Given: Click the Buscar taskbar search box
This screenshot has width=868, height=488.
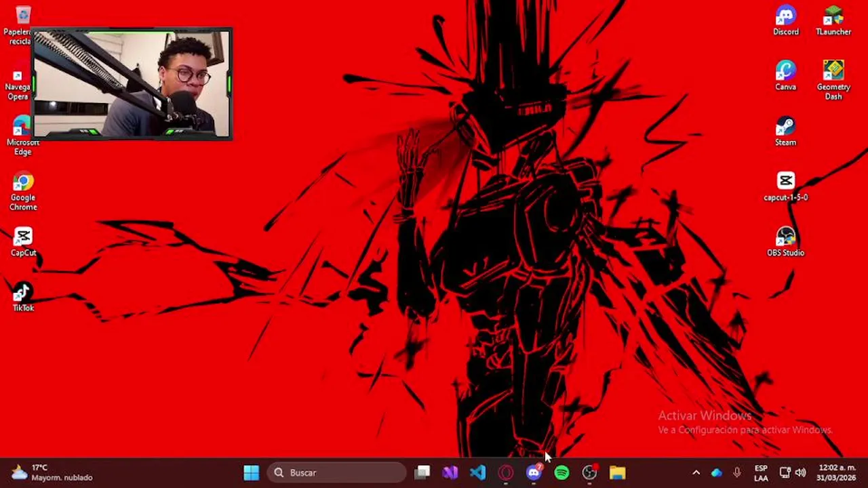Looking at the screenshot, I should click(x=337, y=472).
